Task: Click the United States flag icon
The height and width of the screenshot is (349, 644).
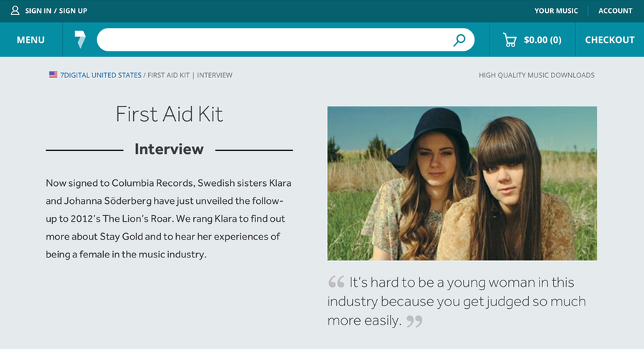Action: [x=53, y=75]
